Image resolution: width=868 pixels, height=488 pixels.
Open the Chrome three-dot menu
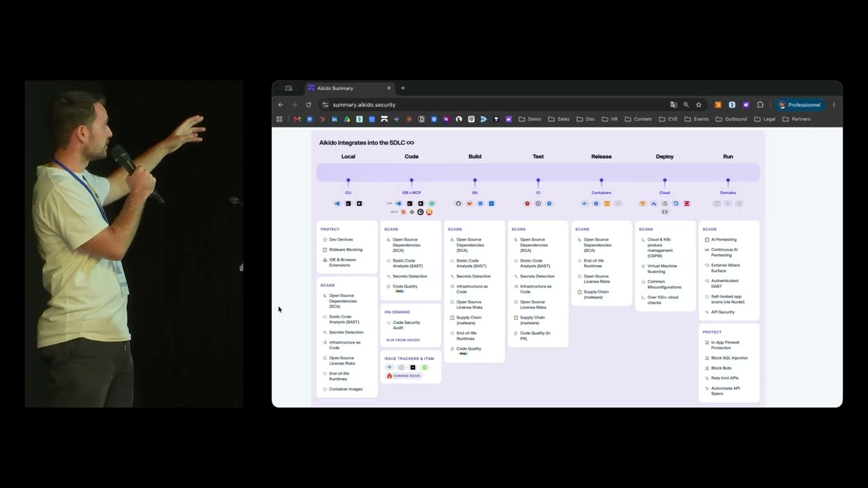click(833, 105)
